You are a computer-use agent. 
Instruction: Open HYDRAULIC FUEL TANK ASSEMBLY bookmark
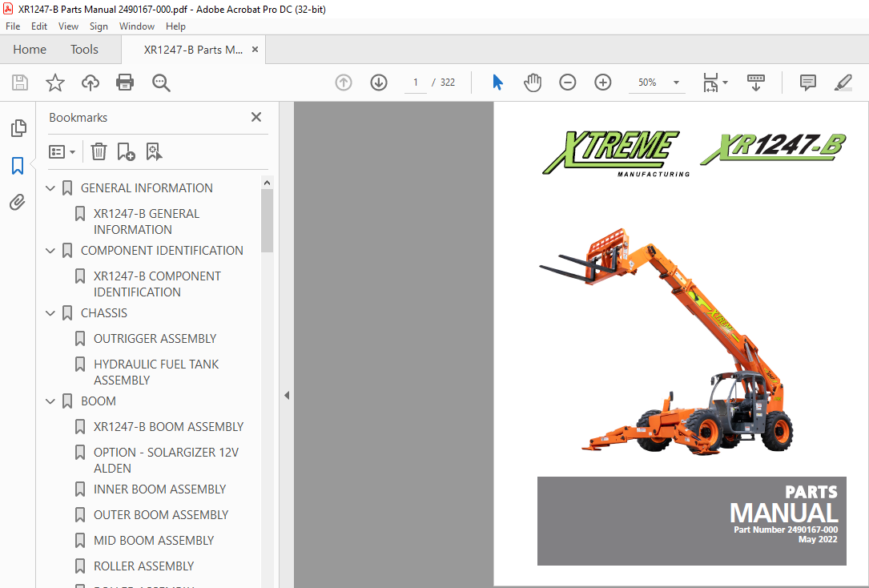155,373
